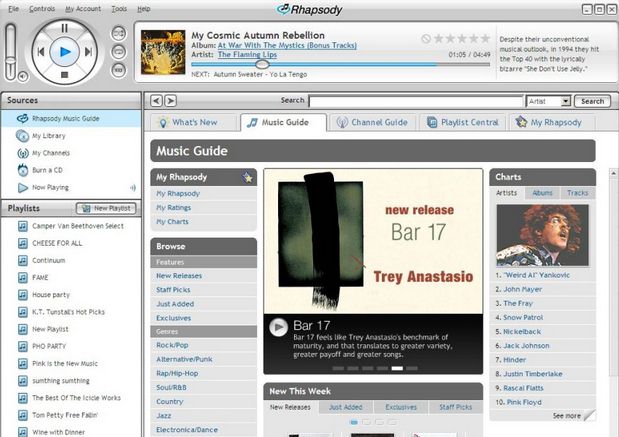Open Tom Petty Free Fallin' playlist
This screenshot has width=619, height=437.
tap(65, 415)
